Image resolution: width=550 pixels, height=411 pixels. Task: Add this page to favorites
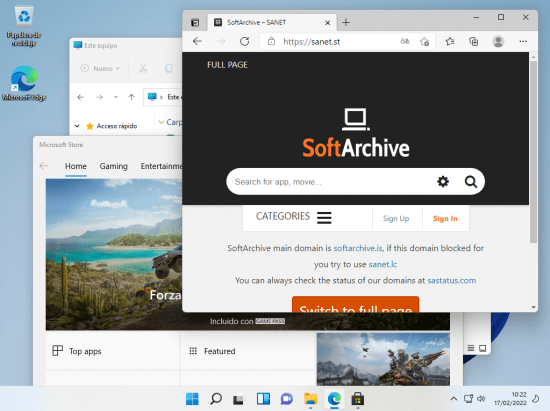point(424,42)
